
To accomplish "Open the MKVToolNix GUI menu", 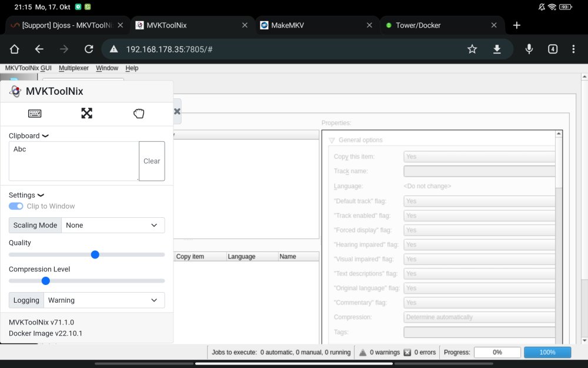I will [28, 68].
